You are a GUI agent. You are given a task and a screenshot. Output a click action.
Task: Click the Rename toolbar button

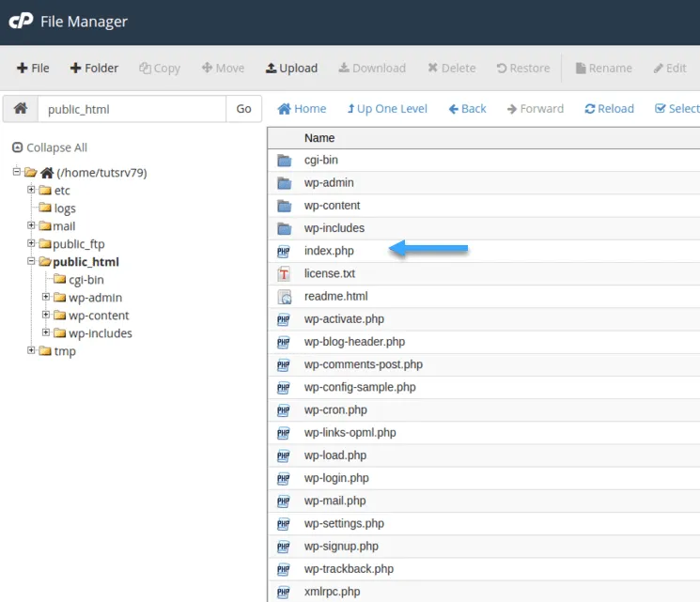603,68
